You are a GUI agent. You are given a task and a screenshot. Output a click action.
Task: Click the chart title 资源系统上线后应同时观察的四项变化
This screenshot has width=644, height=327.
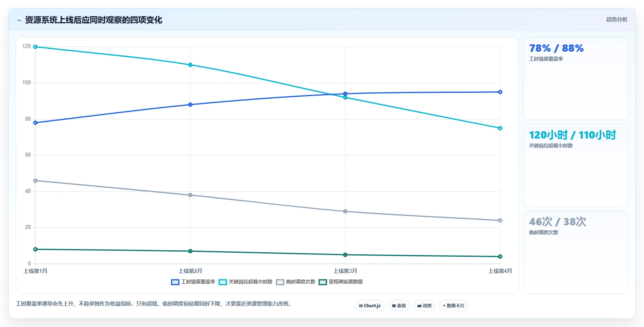94,20
